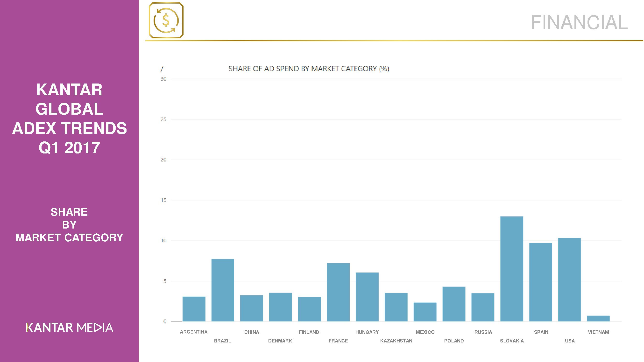
Task: Click the FINANCIAL heading text
Action: (579, 22)
